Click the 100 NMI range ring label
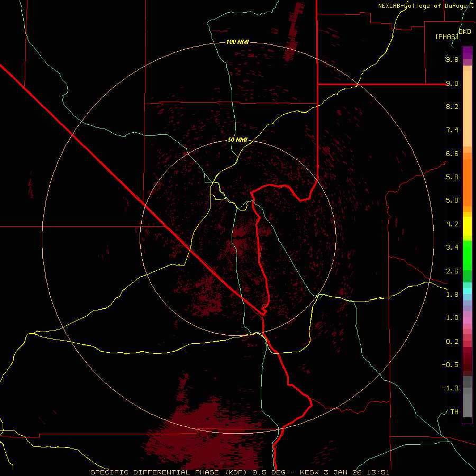476x476 pixels. point(237,42)
